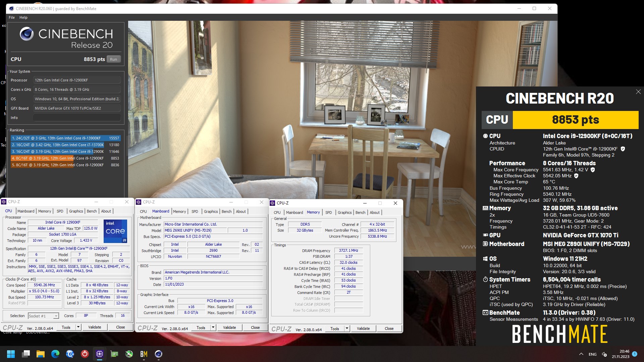Click the title icon of the CPU-Z Mainboard window
Image resolution: width=644 pixels, height=362 pixels.
coord(139,202)
